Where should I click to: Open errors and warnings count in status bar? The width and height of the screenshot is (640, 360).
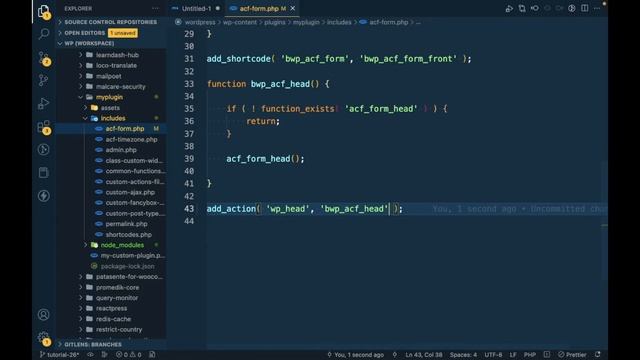click(x=128, y=354)
